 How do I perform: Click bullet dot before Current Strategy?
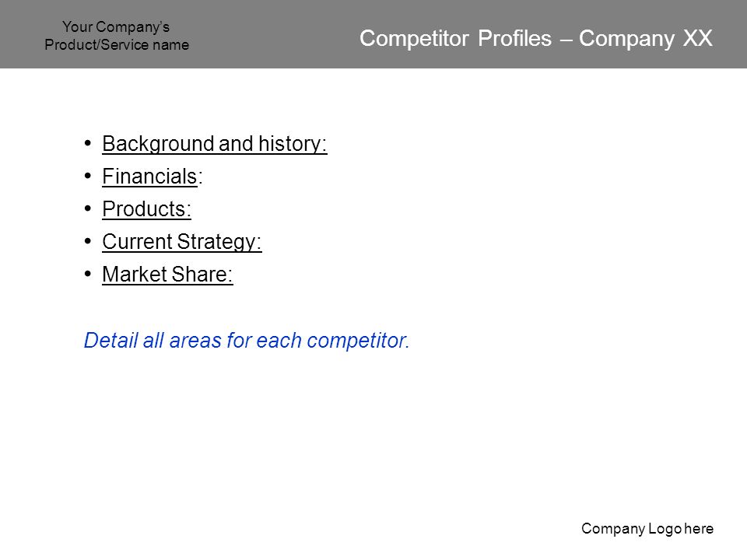[88, 241]
